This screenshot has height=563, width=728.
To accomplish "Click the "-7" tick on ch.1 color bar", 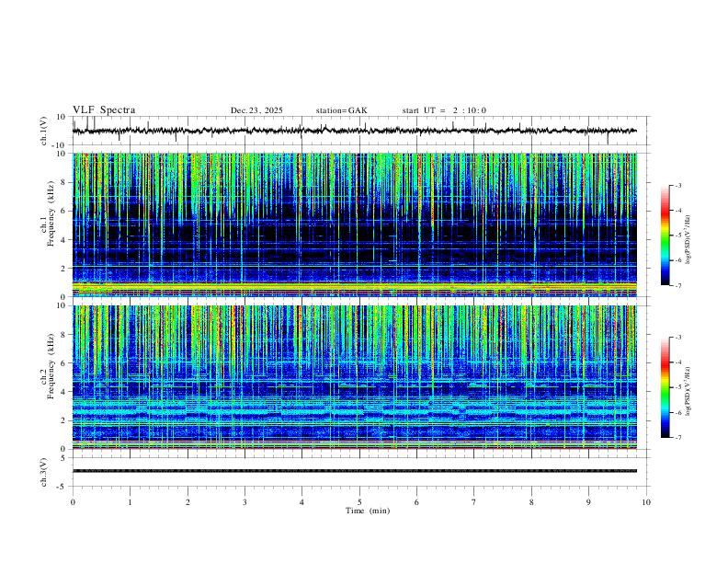I will tap(678, 286).
